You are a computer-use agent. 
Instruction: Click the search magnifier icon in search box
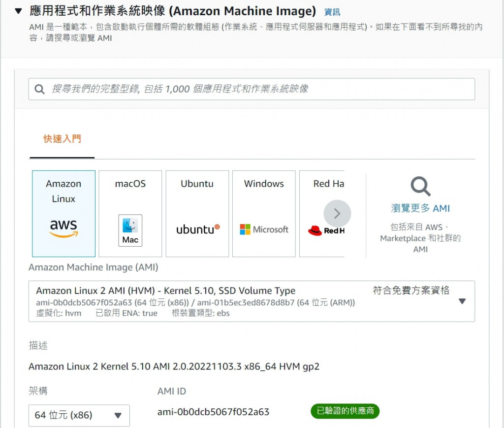(39, 89)
